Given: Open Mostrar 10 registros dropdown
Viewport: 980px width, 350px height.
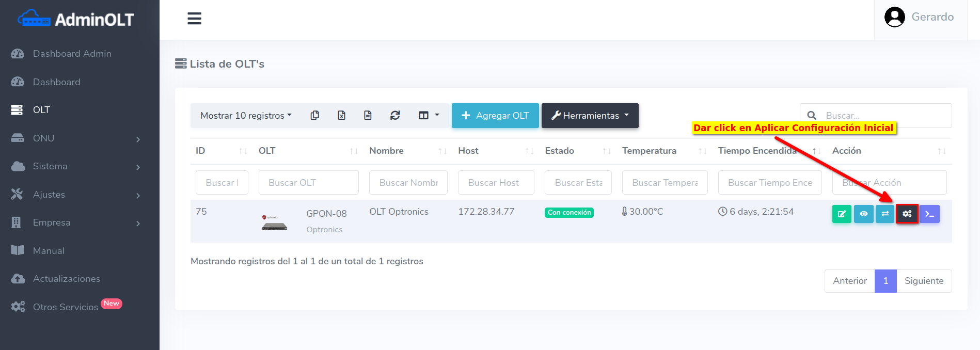Looking at the screenshot, I should point(246,116).
